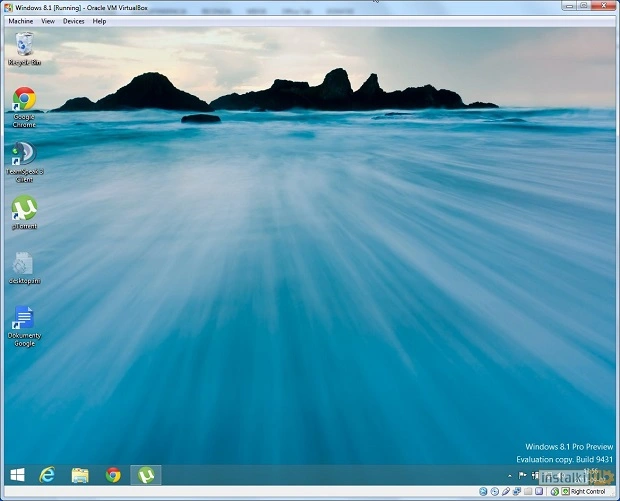Open the Devices menu
Viewport: 620px width, 501px height.
74,21
